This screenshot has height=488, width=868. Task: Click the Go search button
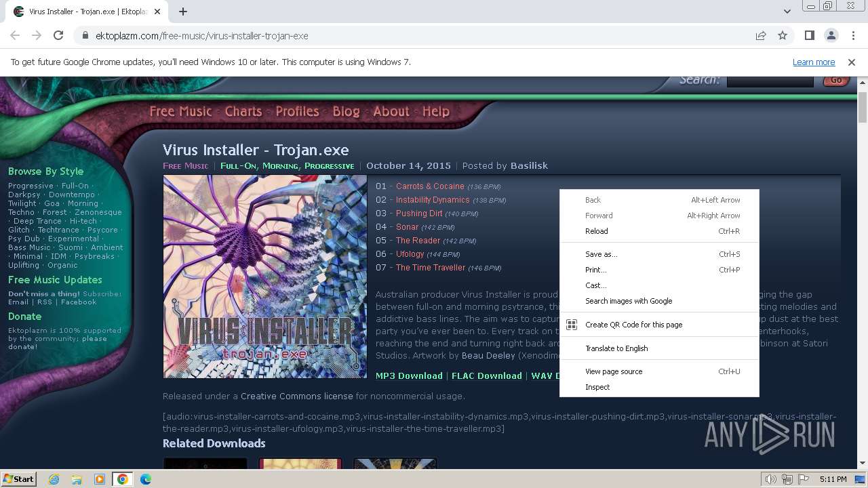coord(836,81)
